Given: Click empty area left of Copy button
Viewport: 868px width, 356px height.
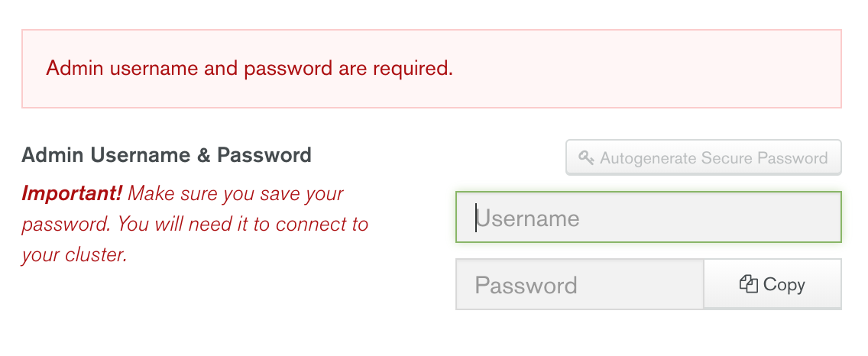Looking at the screenshot, I should pos(657,285).
